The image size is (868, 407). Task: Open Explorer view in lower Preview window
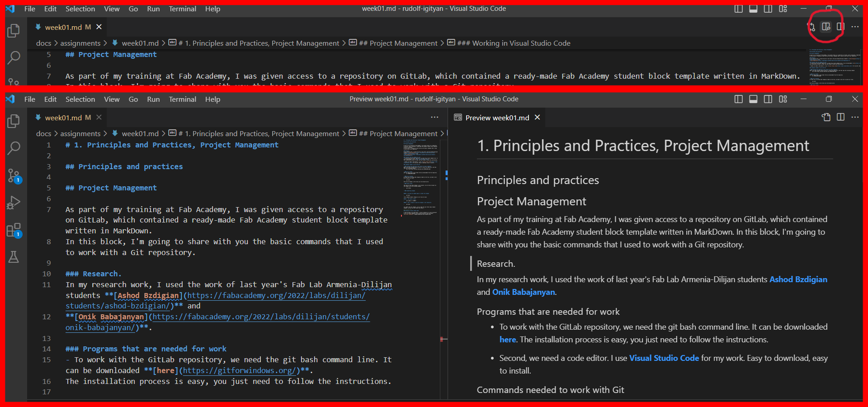click(x=14, y=121)
